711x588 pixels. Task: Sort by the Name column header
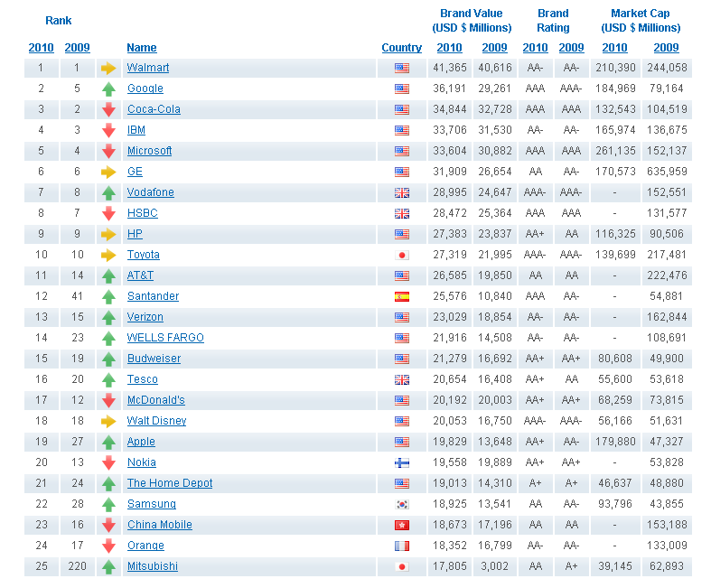pyautogui.click(x=142, y=48)
